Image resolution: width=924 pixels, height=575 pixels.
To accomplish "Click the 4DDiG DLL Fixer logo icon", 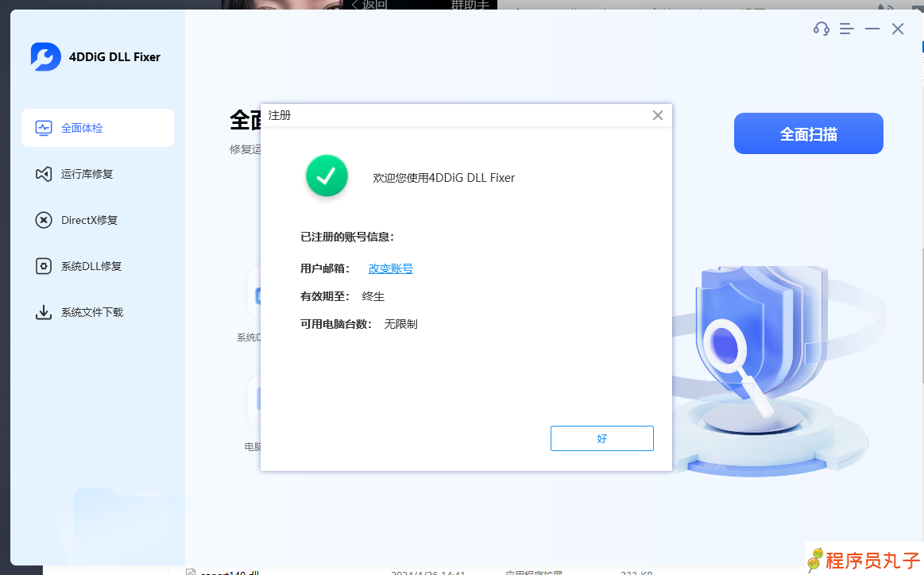I will coord(45,57).
